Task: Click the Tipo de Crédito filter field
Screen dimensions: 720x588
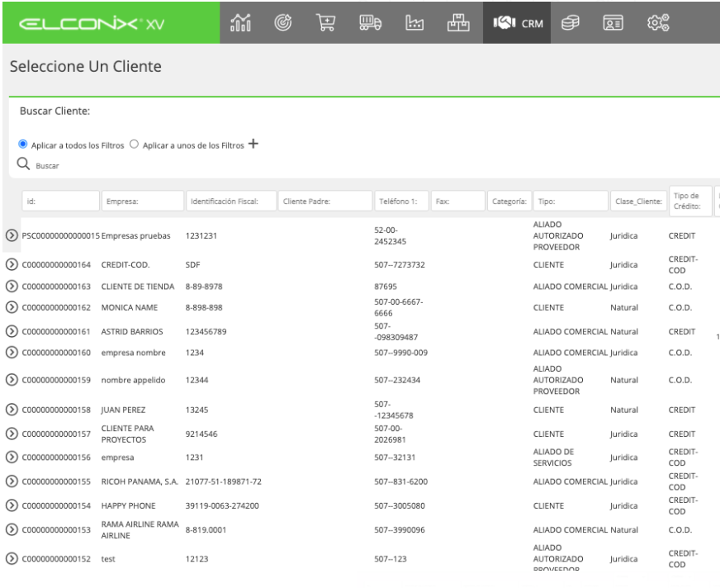Action: point(690,201)
